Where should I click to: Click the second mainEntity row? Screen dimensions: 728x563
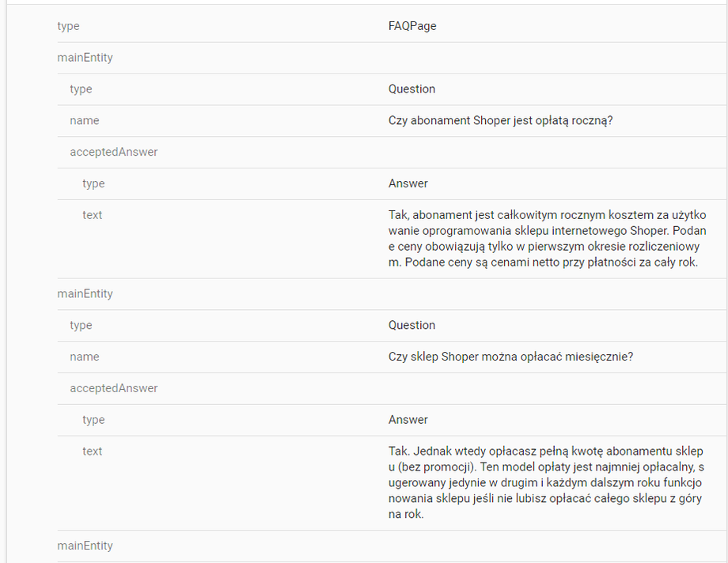[x=85, y=293]
